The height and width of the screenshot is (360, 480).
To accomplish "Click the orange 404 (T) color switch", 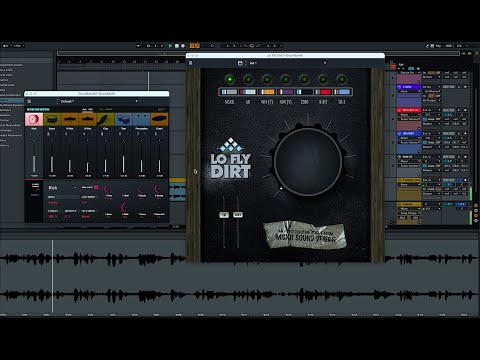I will click(x=267, y=92).
